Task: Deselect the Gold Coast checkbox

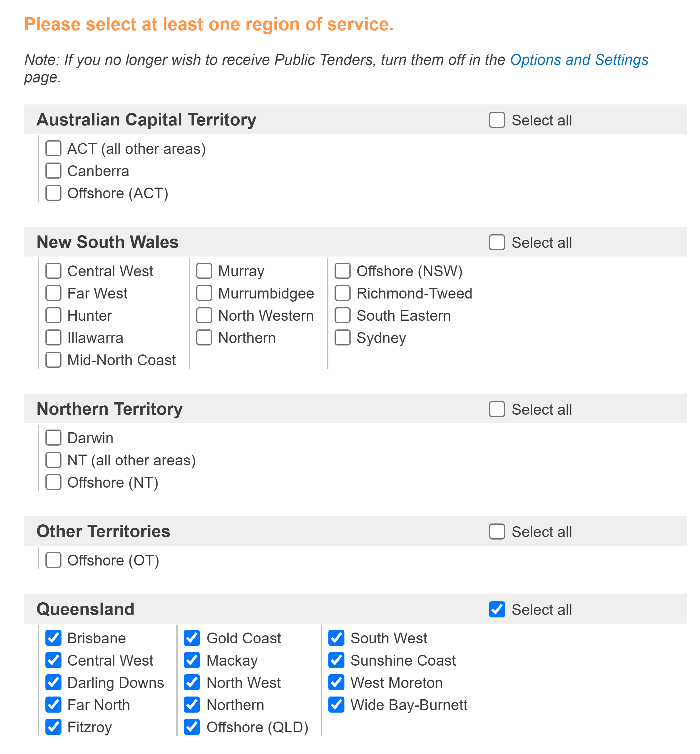Action: [192, 638]
